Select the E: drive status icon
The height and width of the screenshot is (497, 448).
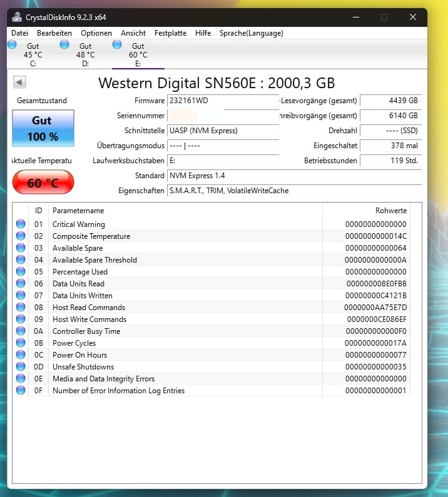(x=117, y=45)
